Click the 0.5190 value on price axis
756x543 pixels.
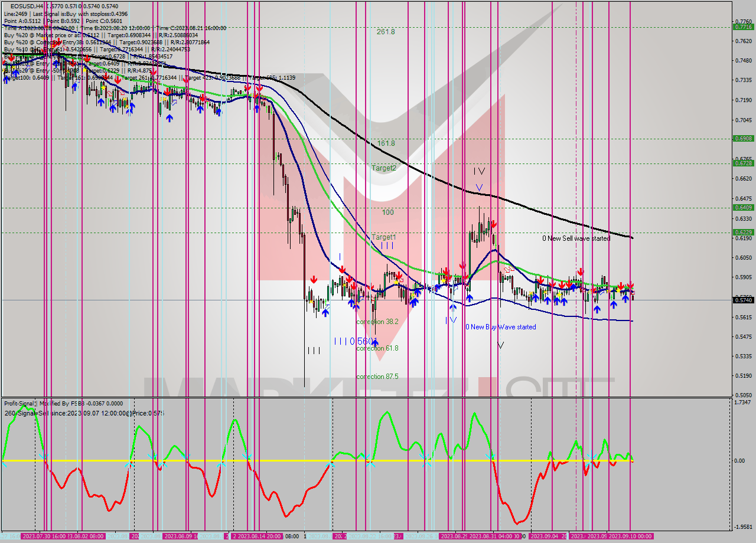tap(743, 375)
